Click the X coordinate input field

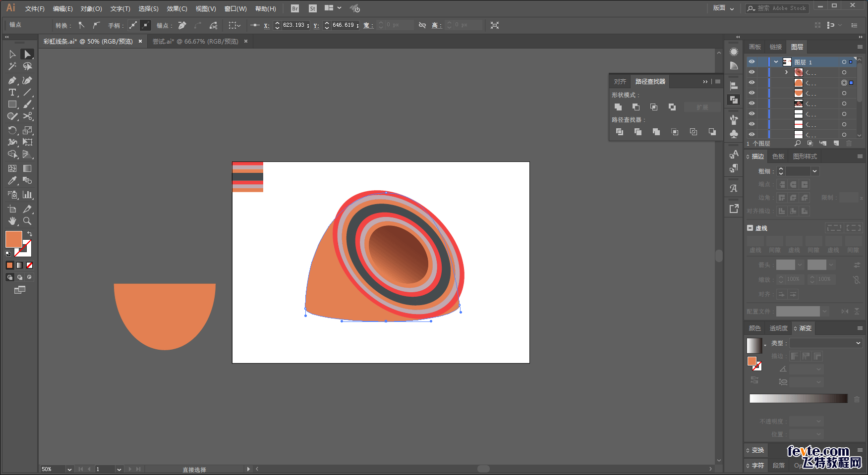click(x=294, y=25)
